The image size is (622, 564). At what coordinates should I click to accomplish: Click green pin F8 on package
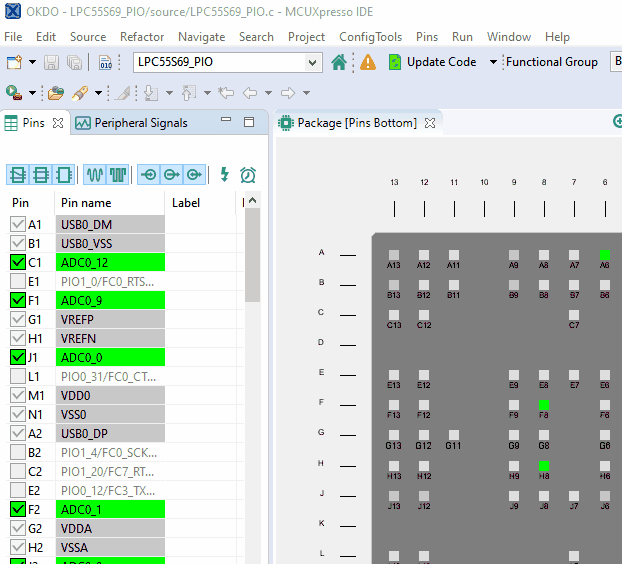coord(544,405)
